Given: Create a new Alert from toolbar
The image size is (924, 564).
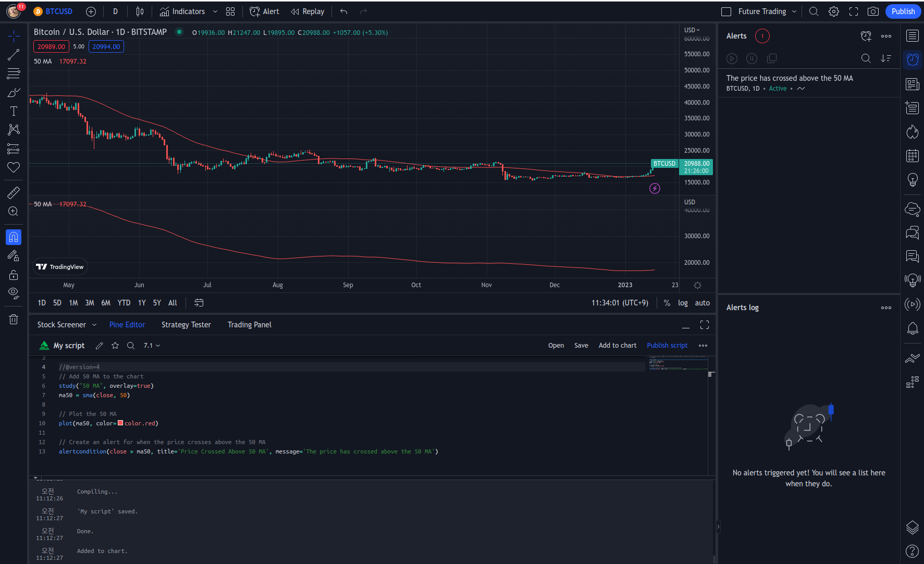Looking at the screenshot, I should coord(265,11).
